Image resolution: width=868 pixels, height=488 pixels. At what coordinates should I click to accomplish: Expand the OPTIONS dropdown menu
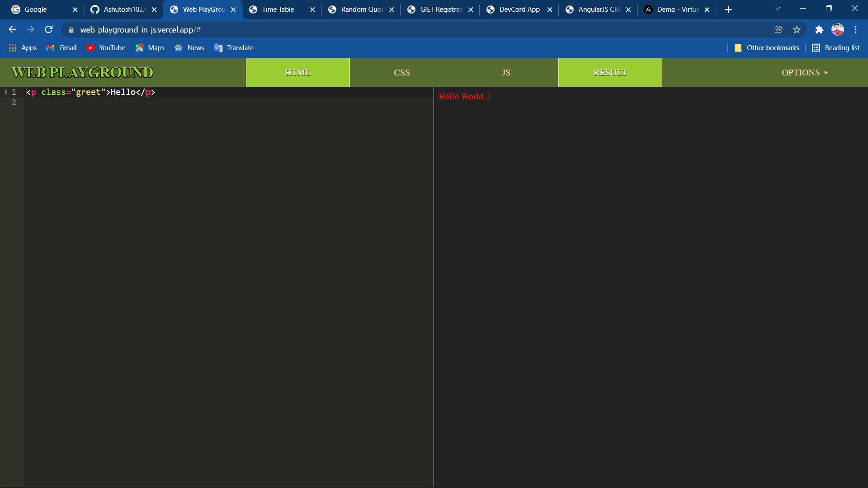pyautogui.click(x=805, y=72)
